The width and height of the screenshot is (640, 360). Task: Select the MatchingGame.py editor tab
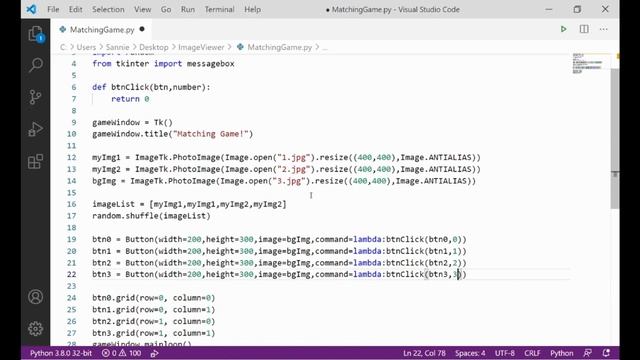[x=102, y=29]
